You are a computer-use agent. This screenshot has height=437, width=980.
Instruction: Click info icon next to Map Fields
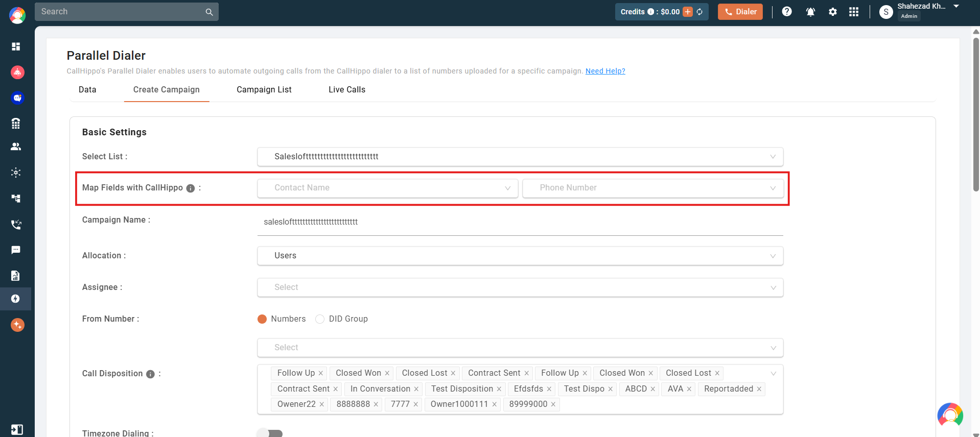(191, 188)
